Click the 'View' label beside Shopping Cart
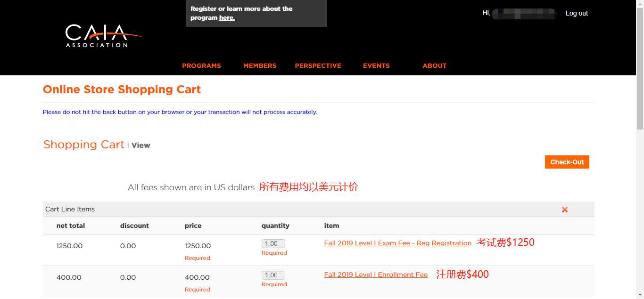The width and height of the screenshot is (644, 299). (x=141, y=145)
